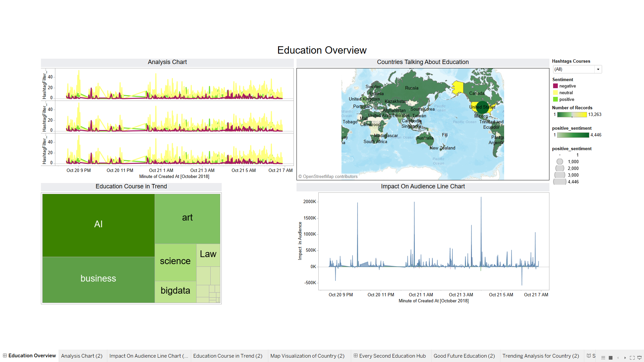Start presentation mode icon
This screenshot has height=362, width=644.
click(639, 358)
